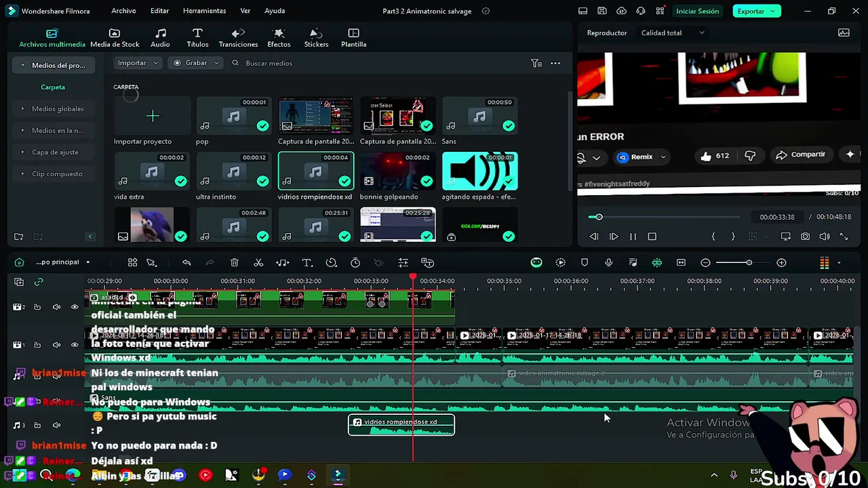Hide video track 2 with eye icon
The image size is (868, 488).
75,307
